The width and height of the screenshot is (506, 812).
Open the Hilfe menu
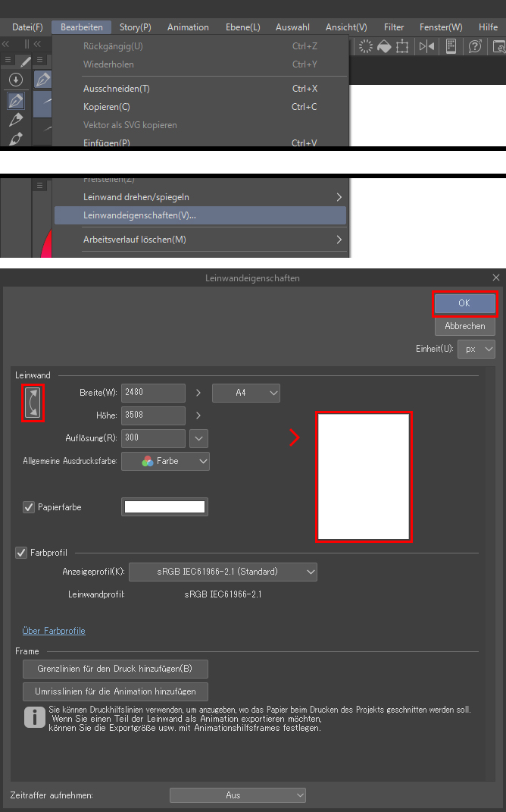tap(488, 27)
